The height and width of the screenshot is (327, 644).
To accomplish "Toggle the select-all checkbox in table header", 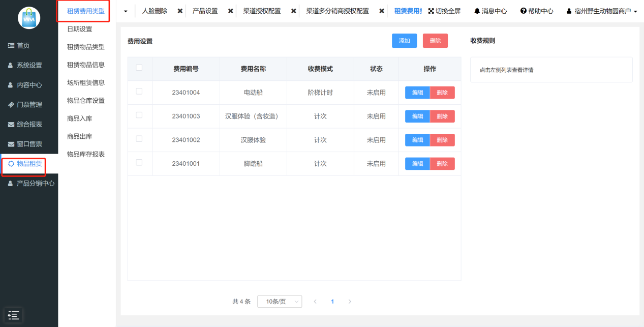I will [139, 68].
